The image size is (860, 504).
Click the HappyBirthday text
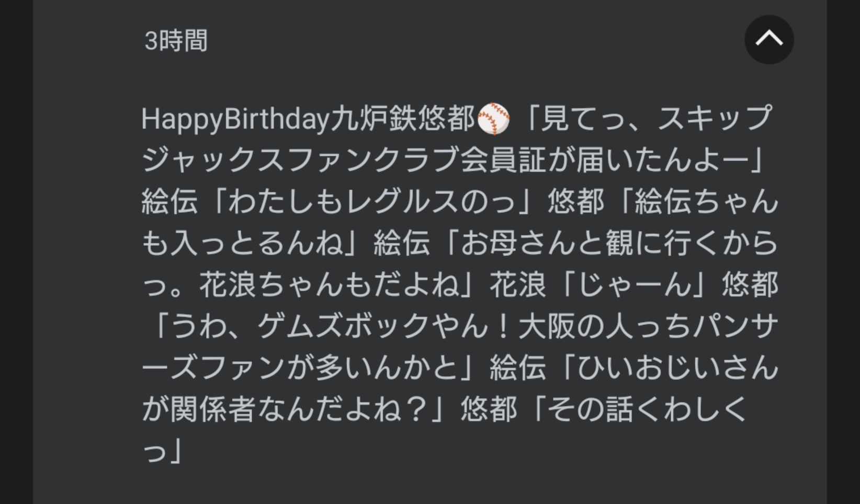click(x=235, y=119)
